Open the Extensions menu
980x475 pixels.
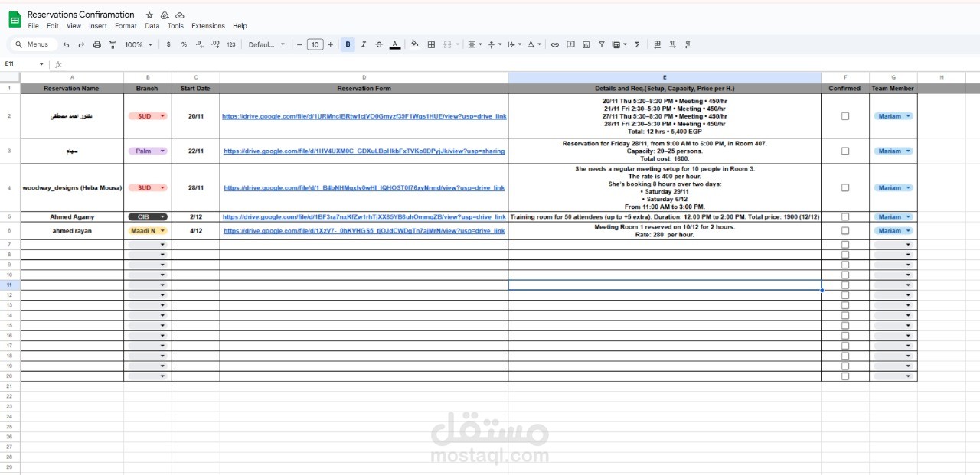point(208,26)
